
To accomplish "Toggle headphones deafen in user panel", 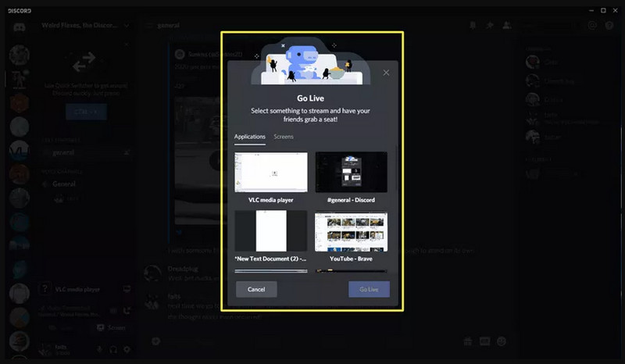I will tap(113, 348).
